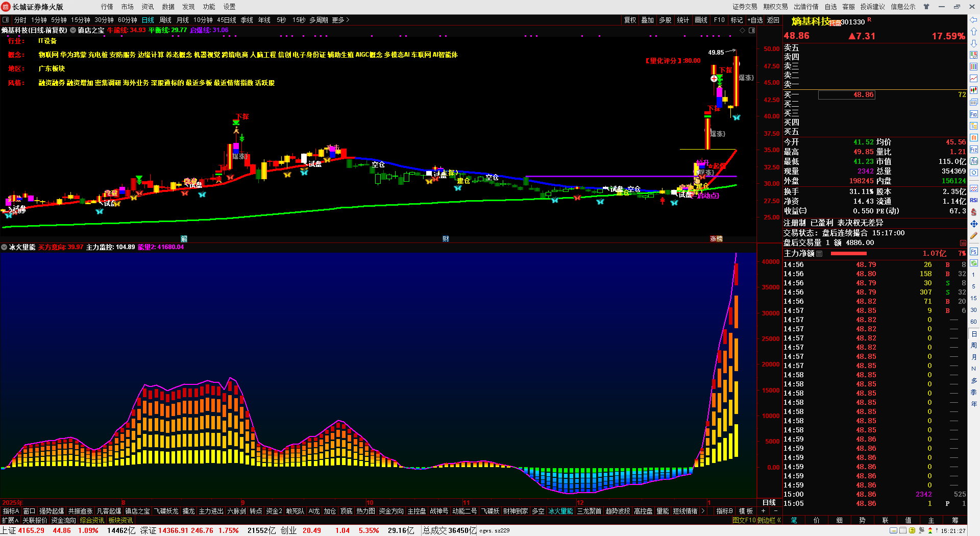The width and height of the screenshot is (980, 536).
Task: Click the diamond icon at chart top right
Action: (x=743, y=31)
